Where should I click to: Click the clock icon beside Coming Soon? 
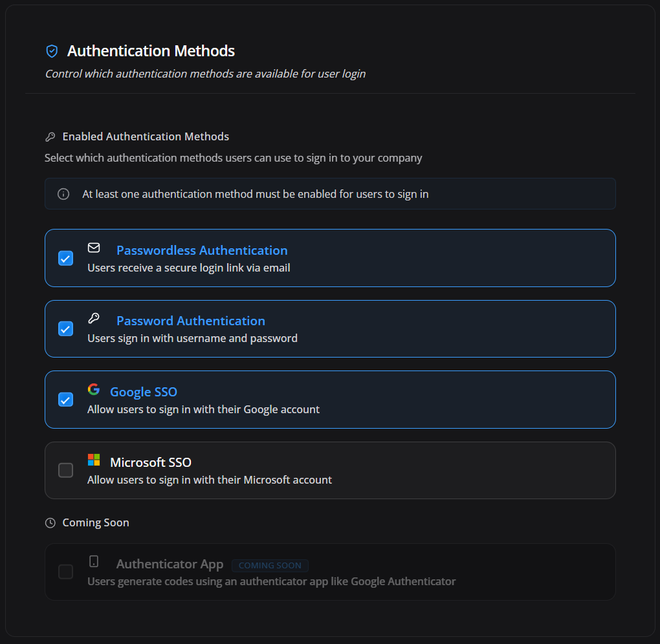coord(50,523)
